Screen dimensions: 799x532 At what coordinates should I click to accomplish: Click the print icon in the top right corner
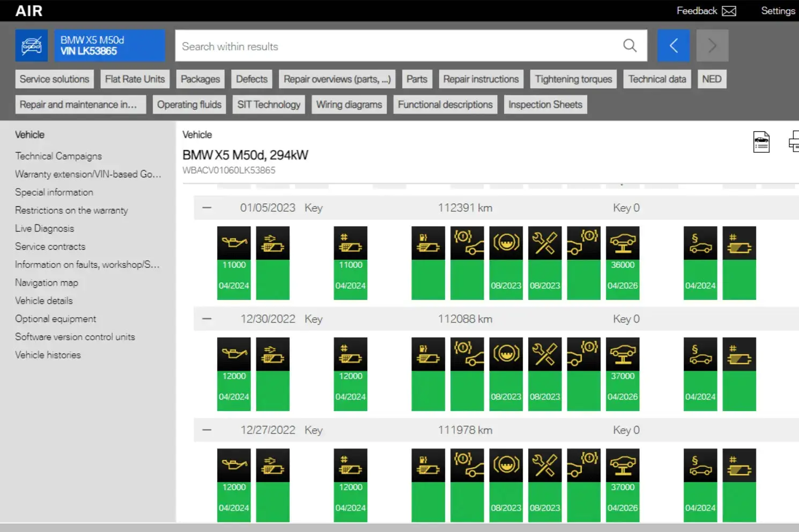pos(796,141)
